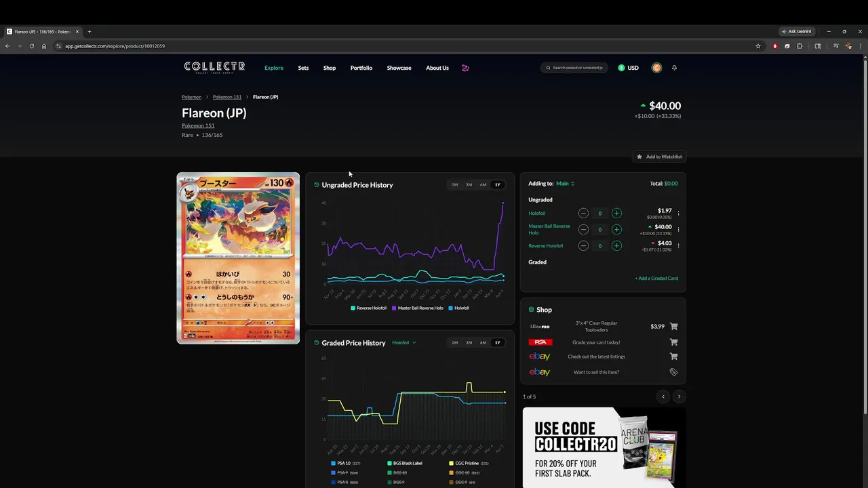Viewport: 868px width, 488px height.
Task: Select 3M range for Ungraded Price History
Action: (469, 184)
